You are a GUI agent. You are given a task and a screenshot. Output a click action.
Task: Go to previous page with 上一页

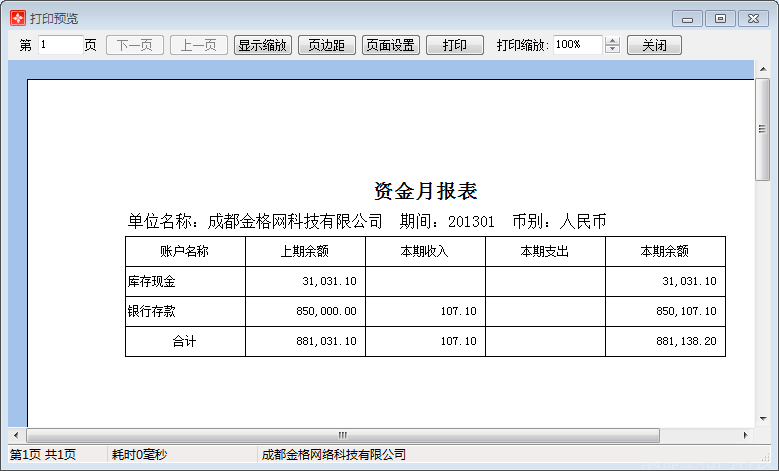click(x=198, y=45)
